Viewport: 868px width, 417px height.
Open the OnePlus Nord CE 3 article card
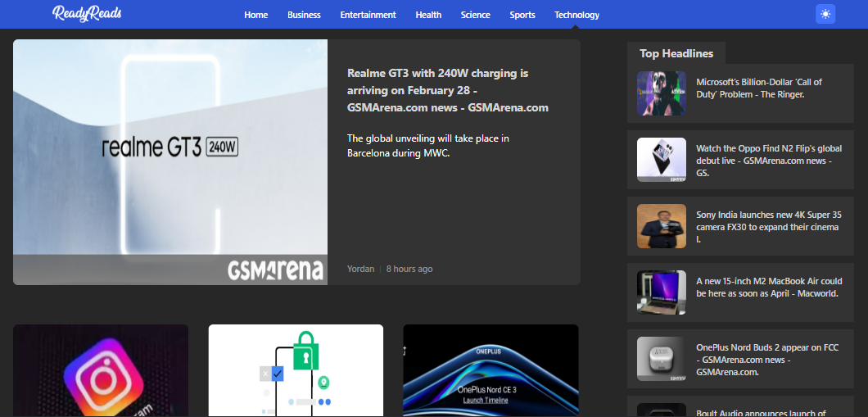(x=491, y=370)
